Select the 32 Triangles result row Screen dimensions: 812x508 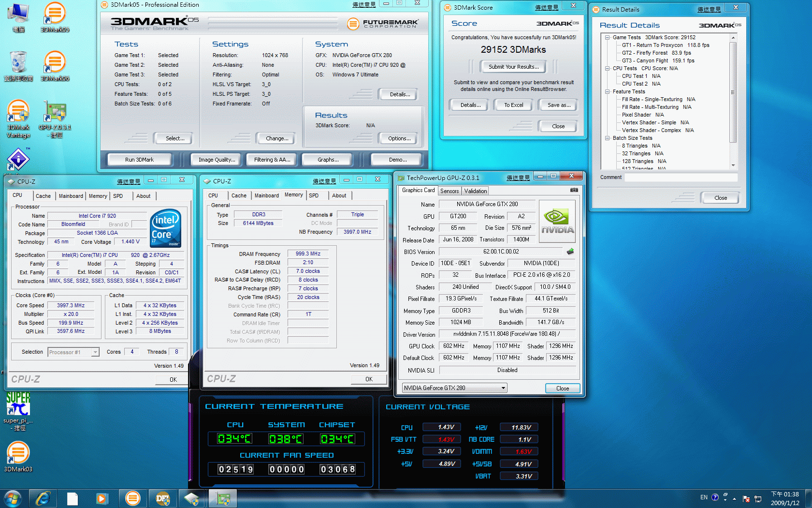(x=643, y=153)
